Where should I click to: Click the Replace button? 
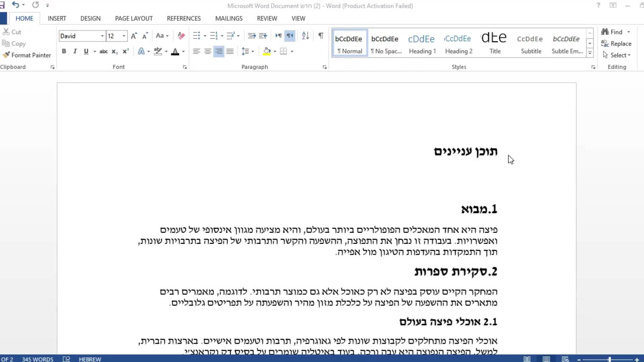coord(616,44)
